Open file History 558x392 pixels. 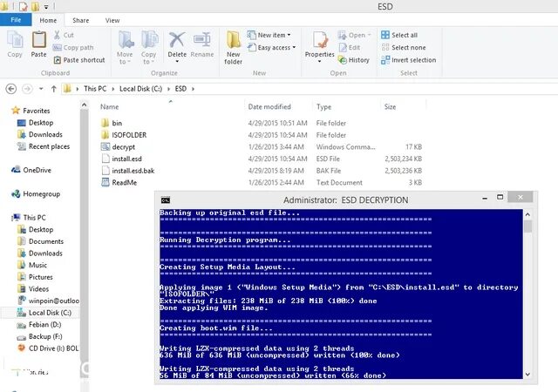(x=354, y=60)
